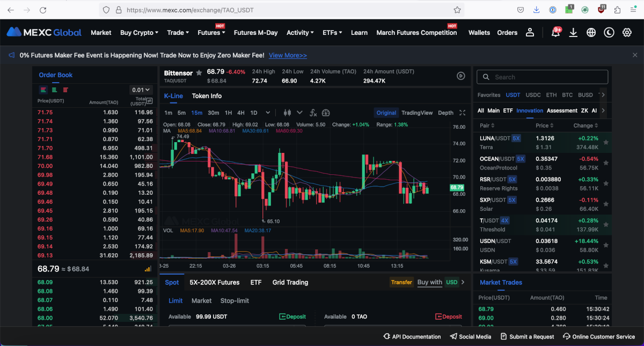The height and width of the screenshot is (346, 644).
Task: Open the language globe icon
Action: [591, 33]
